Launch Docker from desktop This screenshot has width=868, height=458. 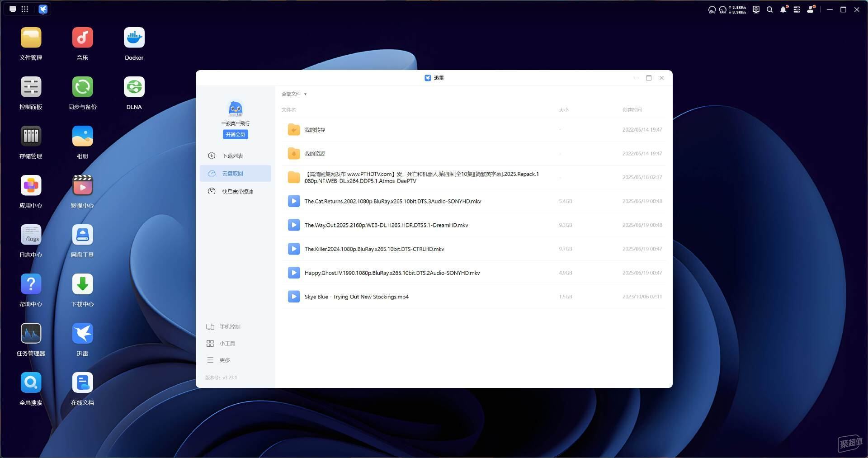click(x=134, y=38)
